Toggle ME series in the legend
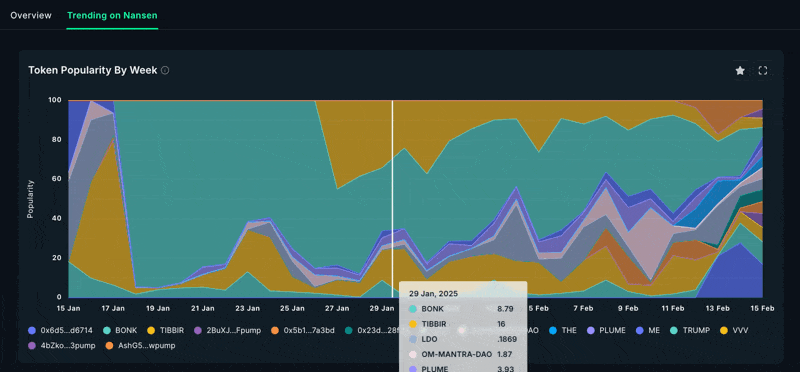Viewport: 800px width, 372px height. (x=648, y=331)
